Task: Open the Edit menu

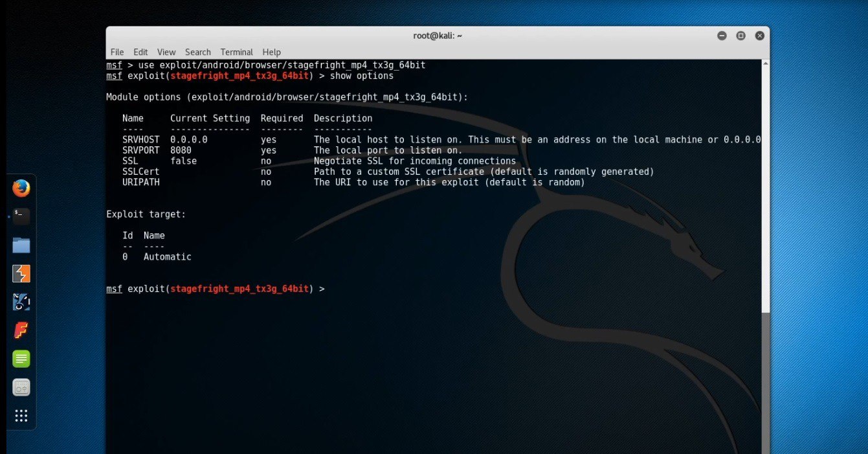Action: (140, 52)
